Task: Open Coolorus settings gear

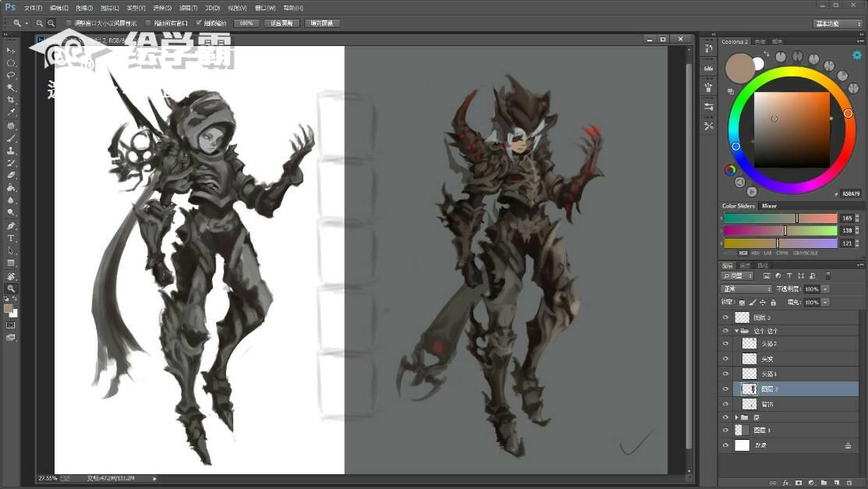Action: pos(857,55)
